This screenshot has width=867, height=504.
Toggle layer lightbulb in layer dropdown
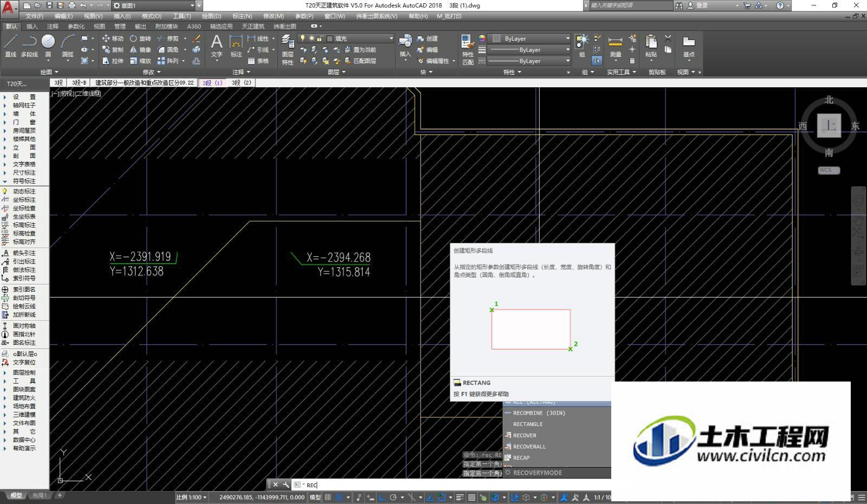(x=303, y=38)
